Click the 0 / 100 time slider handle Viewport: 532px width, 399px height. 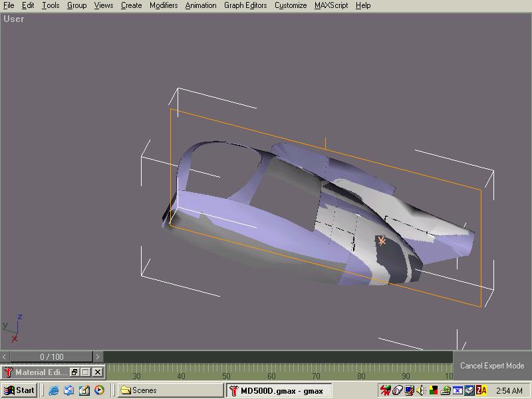point(51,357)
